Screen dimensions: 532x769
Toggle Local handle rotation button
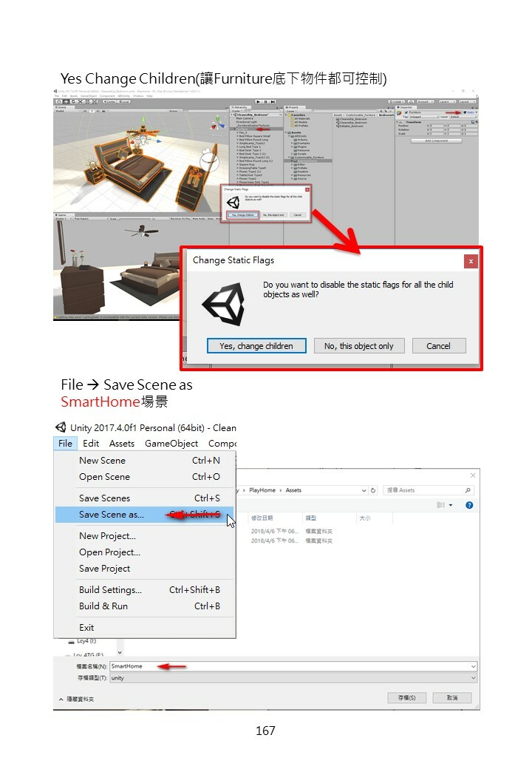123,101
